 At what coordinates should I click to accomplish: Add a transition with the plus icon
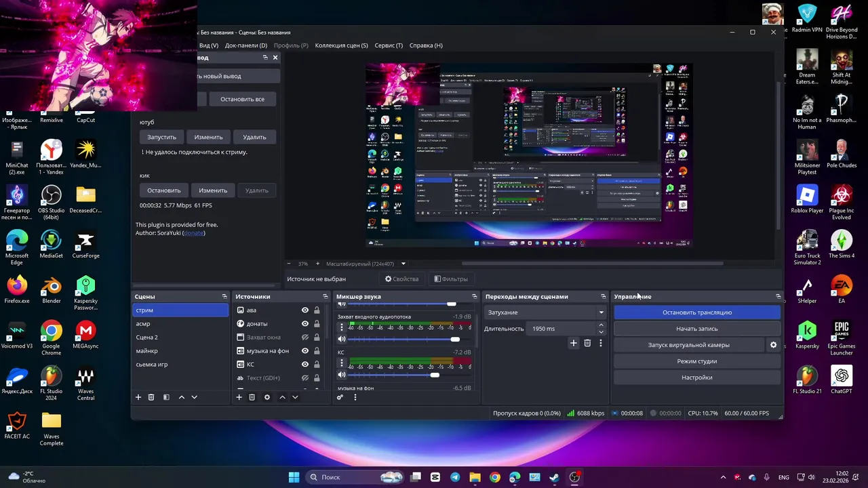(x=574, y=344)
